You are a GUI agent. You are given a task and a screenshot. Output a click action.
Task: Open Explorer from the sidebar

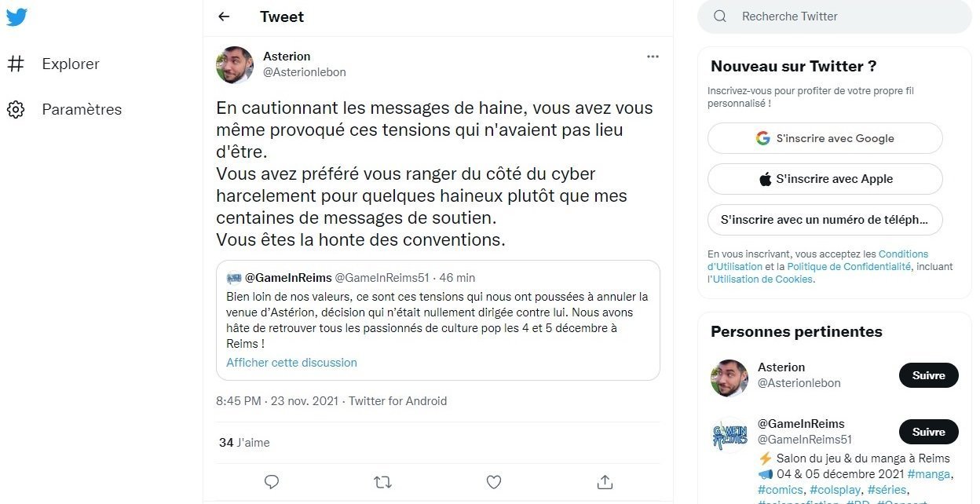(70, 64)
